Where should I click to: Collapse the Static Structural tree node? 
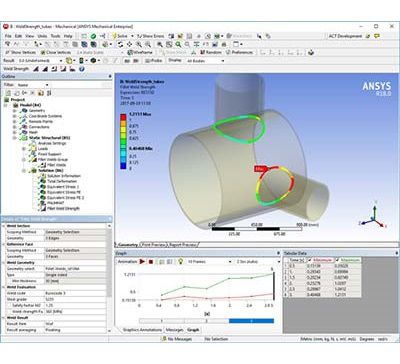[x=14, y=138]
